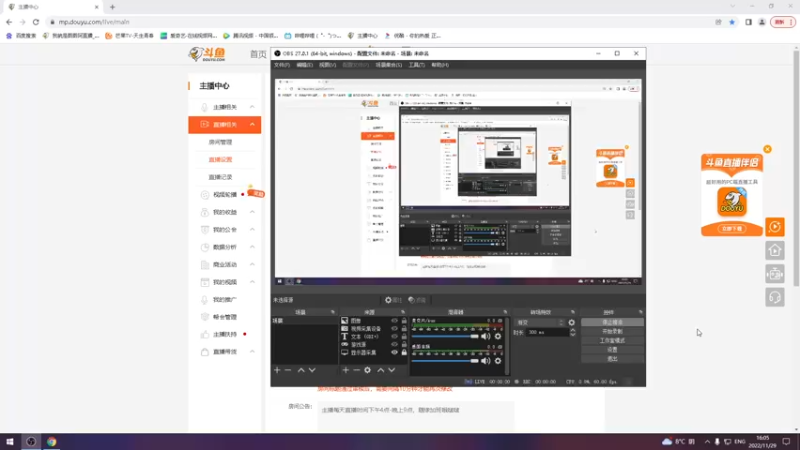Expand the 数据分析 sidebar section

click(252, 247)
